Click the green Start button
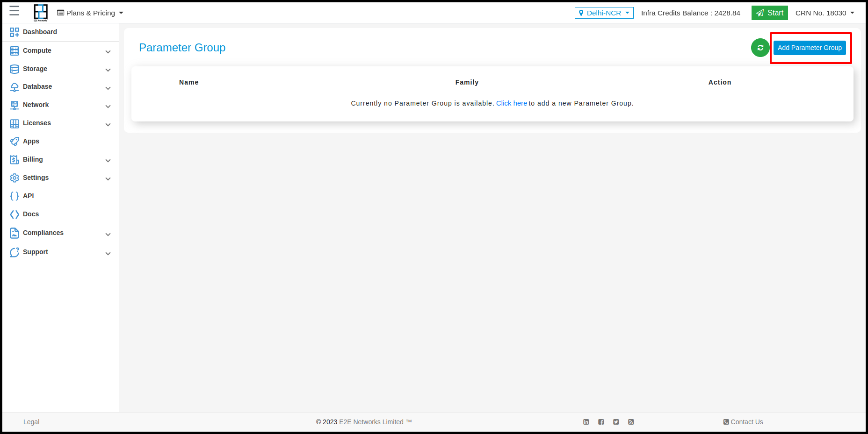The height and width of the screenshot is (434, 868). point(770,13)
